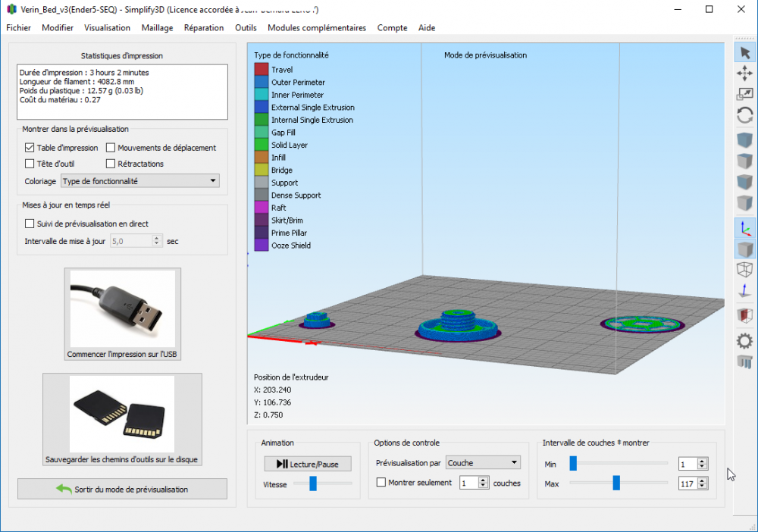758x532 pixels.
Task: Enable the wireframe cube display
Action: [745, 270]
